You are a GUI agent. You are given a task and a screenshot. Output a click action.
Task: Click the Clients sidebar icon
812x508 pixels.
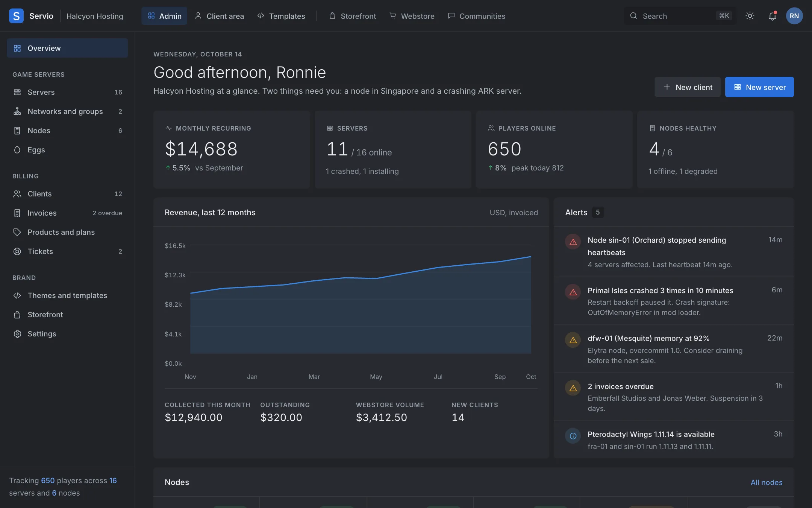tap(17, 194)
